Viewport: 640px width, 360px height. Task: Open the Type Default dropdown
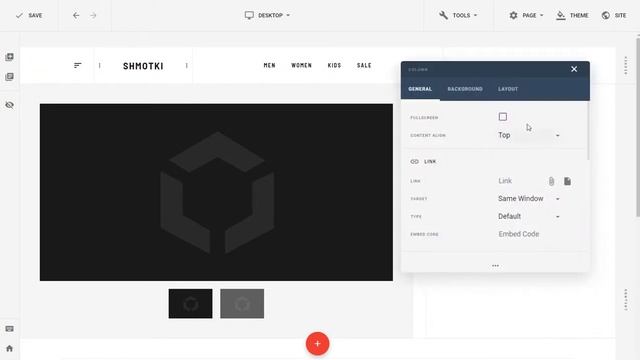[x=529, y=216]
